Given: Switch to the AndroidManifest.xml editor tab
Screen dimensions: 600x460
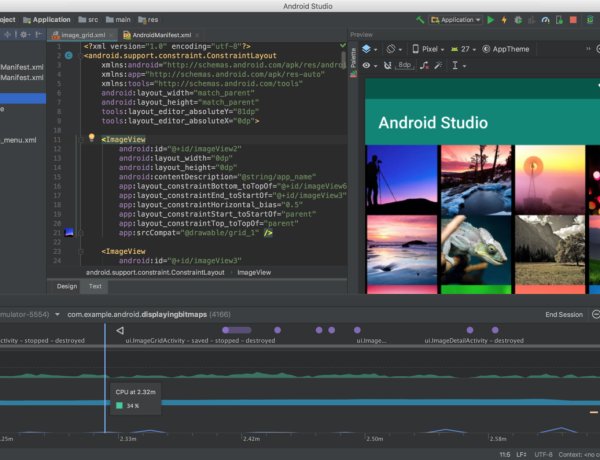Looking at the screenshot, I should [x=161, y=35].
